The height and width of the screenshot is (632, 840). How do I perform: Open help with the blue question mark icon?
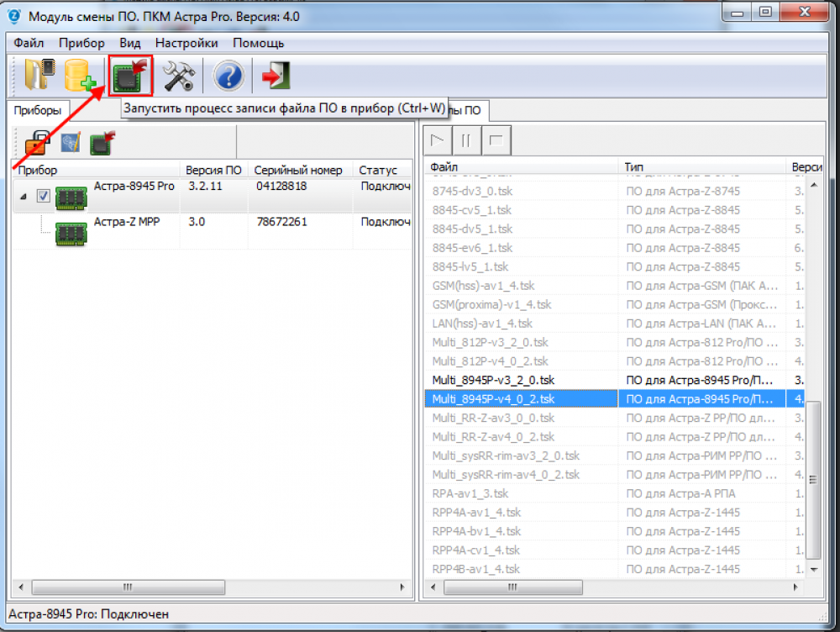pyautogui.click(x=228, y=76)
